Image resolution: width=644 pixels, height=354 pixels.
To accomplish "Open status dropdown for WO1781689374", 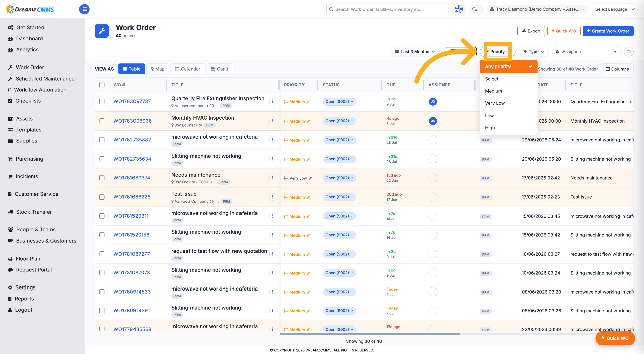I will [x=339, y=178].
